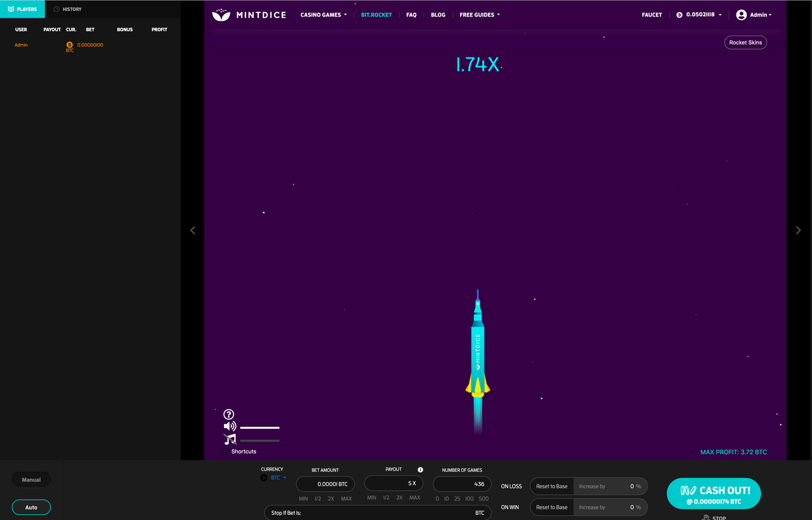Click the Admin avatar icon

tap(741, 15)
